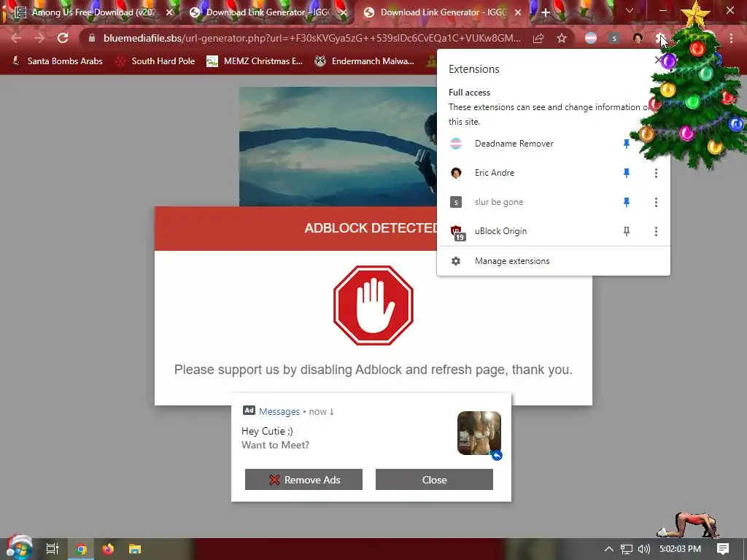
Task: Open the Windows Start menu
Action: tap(18, 548)
